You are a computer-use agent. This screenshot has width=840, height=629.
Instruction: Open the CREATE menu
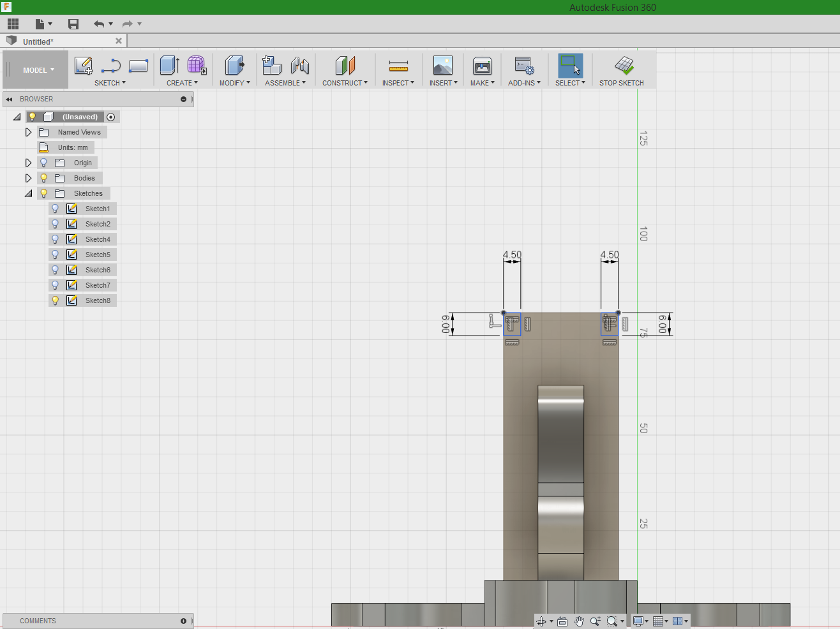tap(182, 83)
